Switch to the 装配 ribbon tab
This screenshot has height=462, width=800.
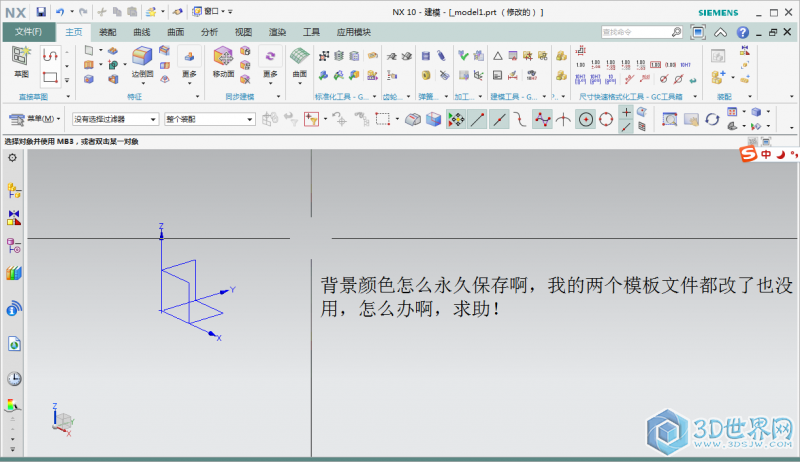click(108, 32)
